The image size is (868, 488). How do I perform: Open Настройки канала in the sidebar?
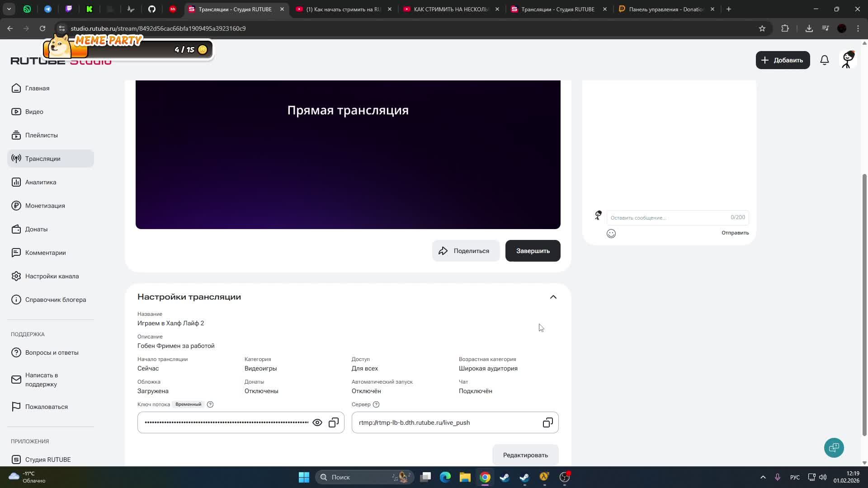pyautogui.click(x=52, y=276)
